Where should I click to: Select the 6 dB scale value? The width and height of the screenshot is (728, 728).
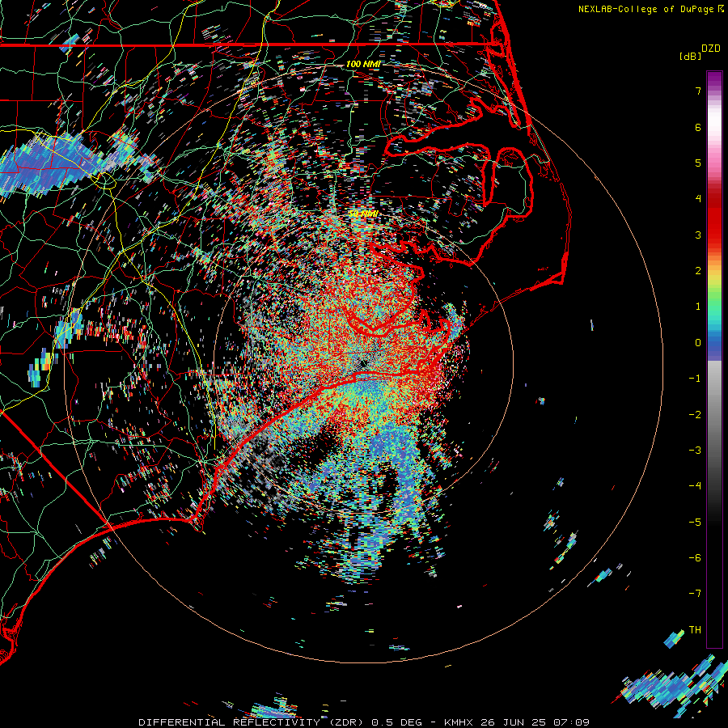click(x=698, y=127)
